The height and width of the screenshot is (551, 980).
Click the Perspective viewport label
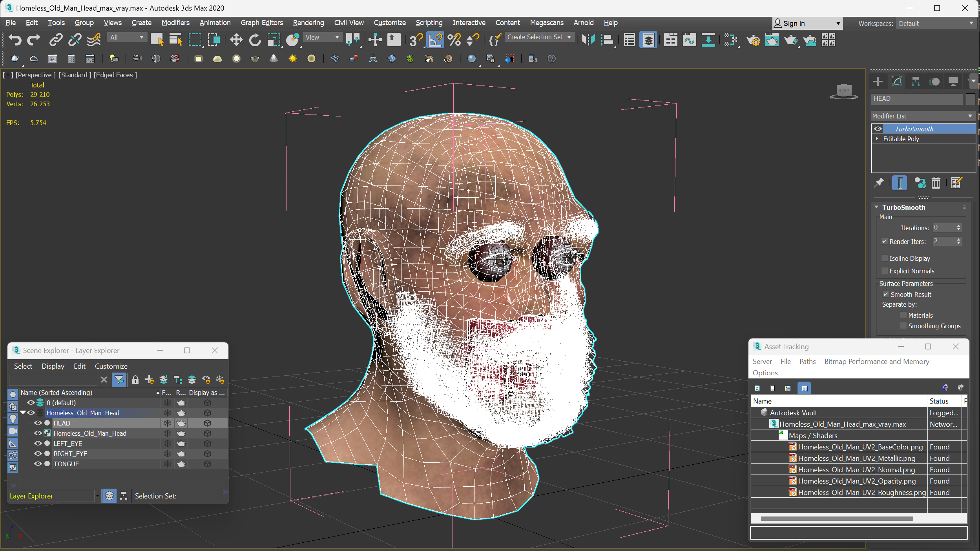(35, 75)
